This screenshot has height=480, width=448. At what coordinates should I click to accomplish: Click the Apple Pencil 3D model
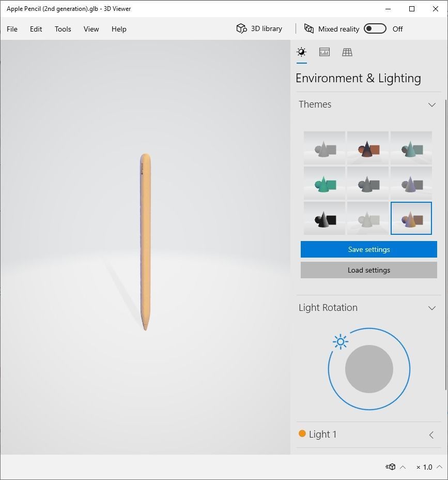(146, 242)
